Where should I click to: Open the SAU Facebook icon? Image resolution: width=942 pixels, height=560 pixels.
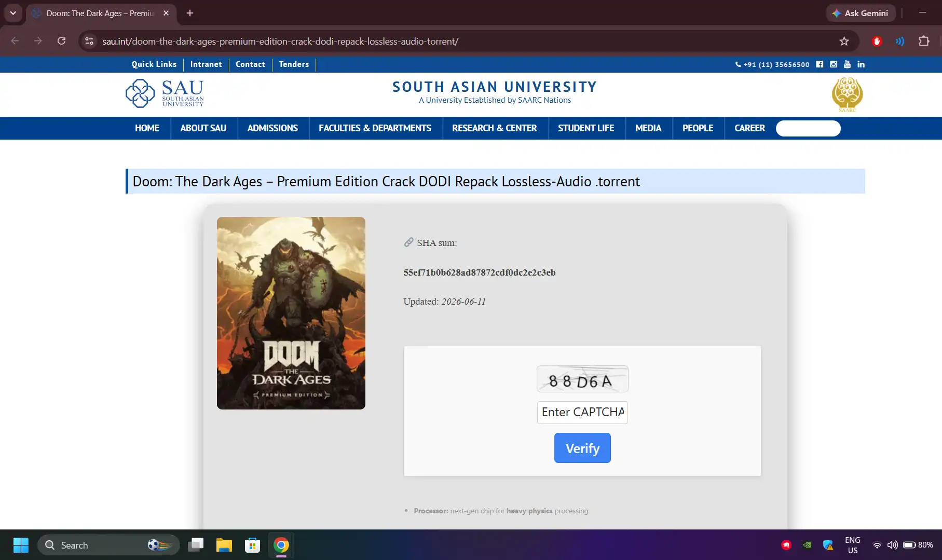pyautogui.click(x=820, y=64)
